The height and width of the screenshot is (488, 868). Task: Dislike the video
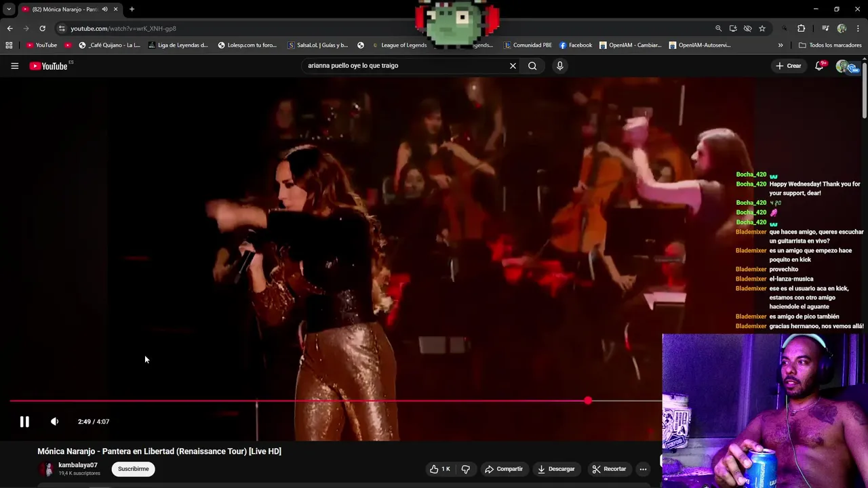click(465, 469)
